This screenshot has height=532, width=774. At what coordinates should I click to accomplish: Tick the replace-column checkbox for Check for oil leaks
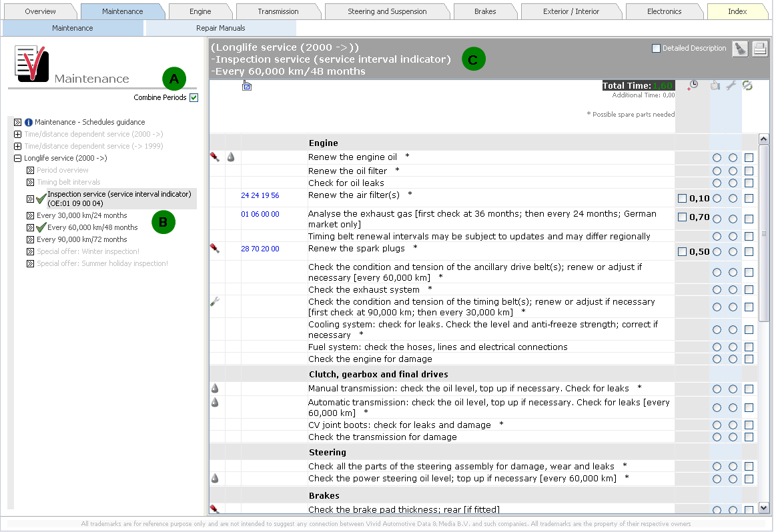point(749,183)
